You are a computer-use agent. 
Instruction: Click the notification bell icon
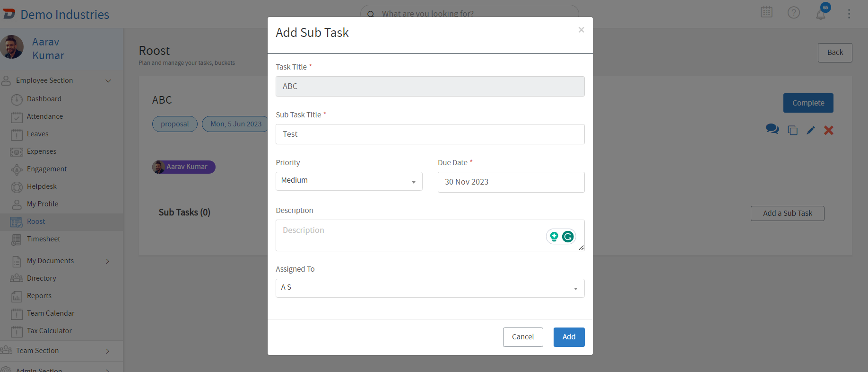point(821,14)
